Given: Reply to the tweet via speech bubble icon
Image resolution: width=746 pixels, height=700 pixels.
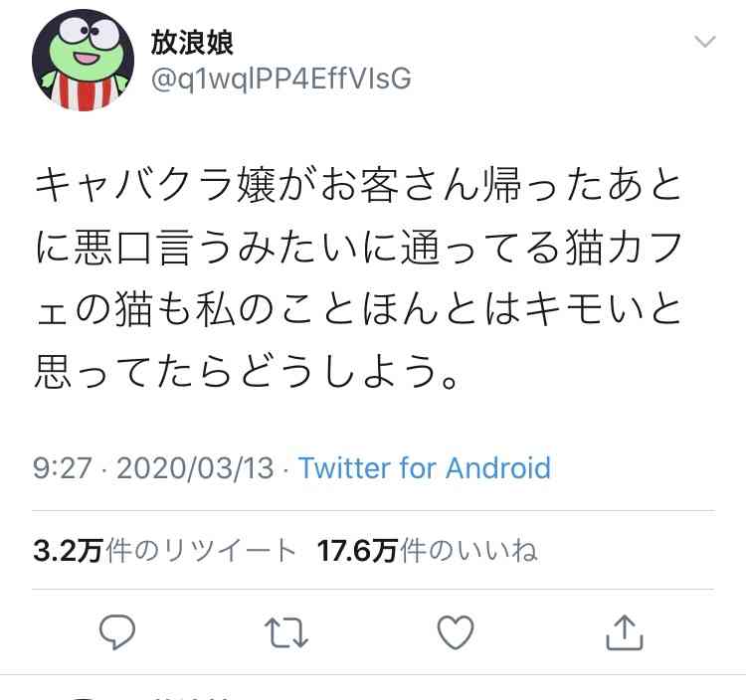Looking at the screenshot, I should [117, 632].
